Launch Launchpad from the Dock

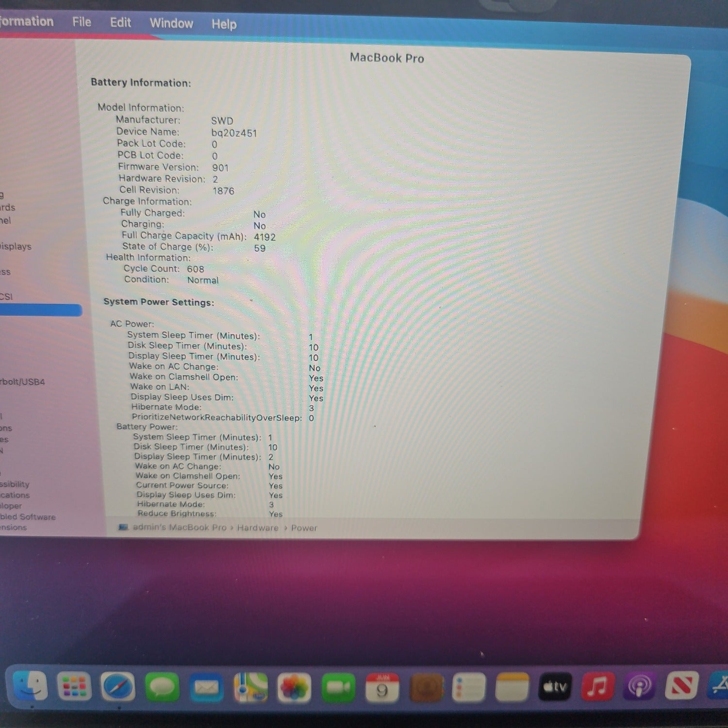[74, 687]
